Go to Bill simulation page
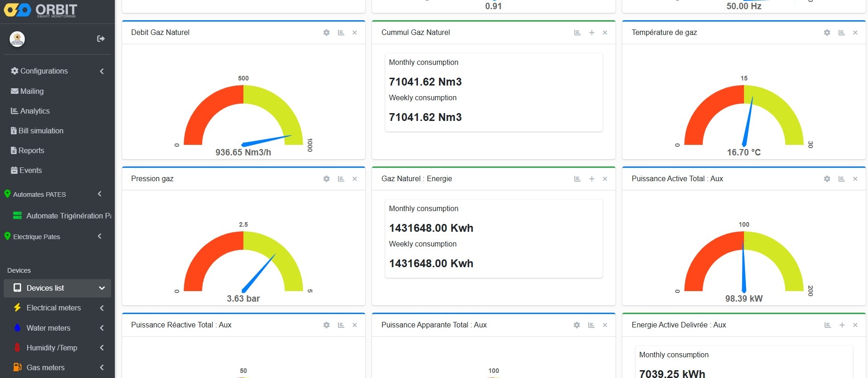Viewport: 868px width, 378px height. click(x=41, y=131)
